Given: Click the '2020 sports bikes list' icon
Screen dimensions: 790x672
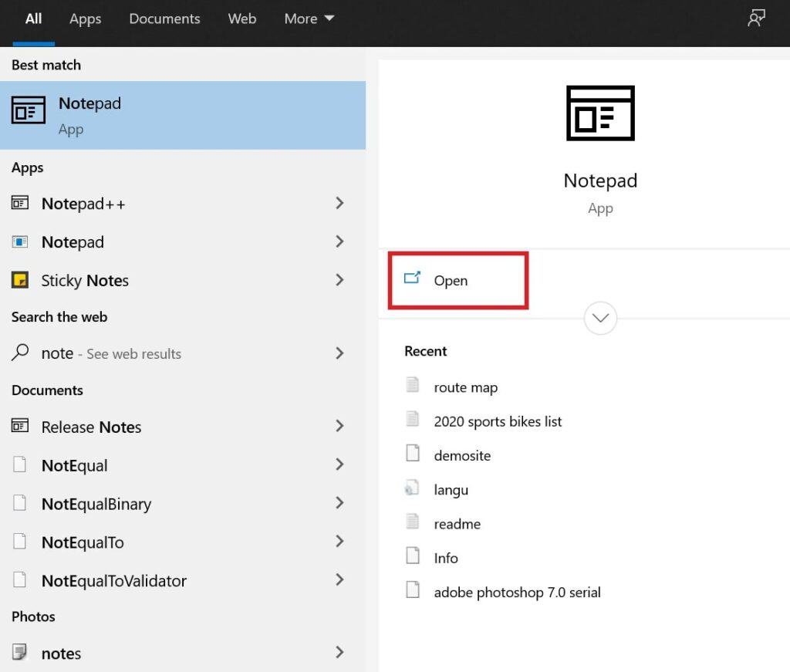Looking at the screenshot, I should click(x=414, y=421).
